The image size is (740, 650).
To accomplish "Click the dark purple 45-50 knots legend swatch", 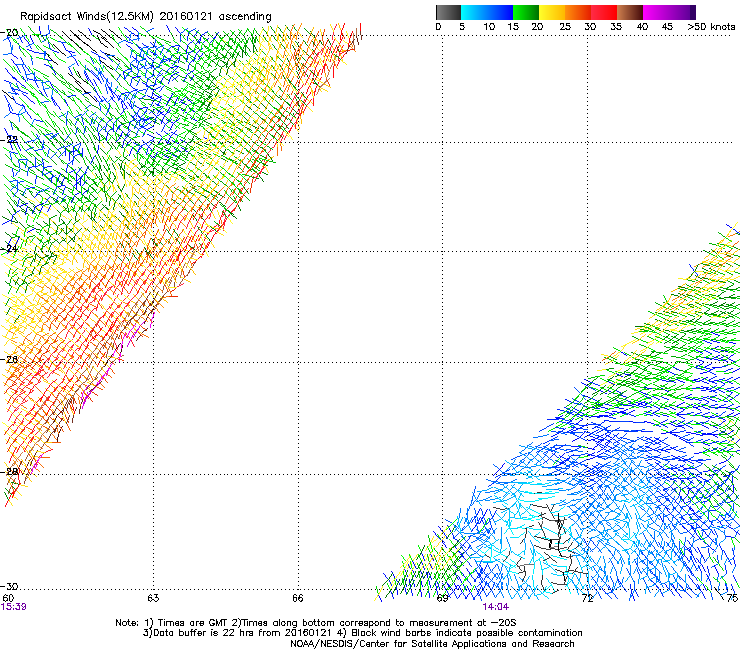I will [682, 12].
